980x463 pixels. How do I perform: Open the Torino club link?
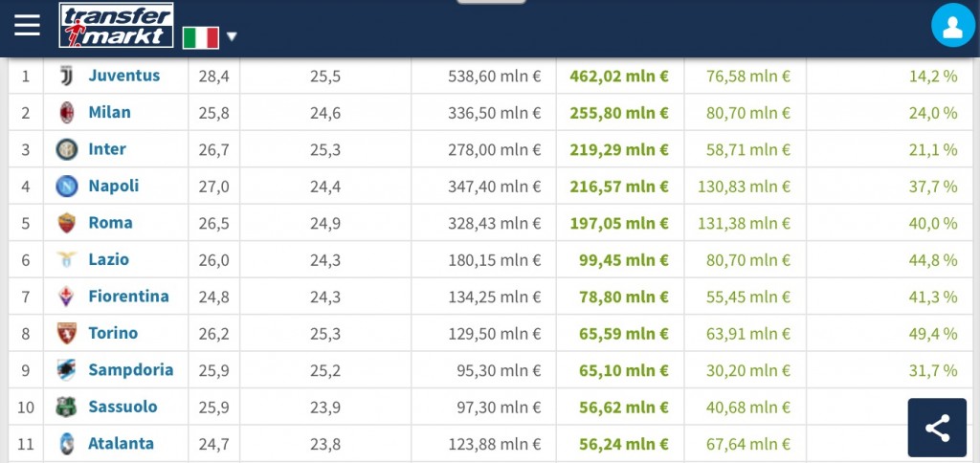(x=113, y=333)
